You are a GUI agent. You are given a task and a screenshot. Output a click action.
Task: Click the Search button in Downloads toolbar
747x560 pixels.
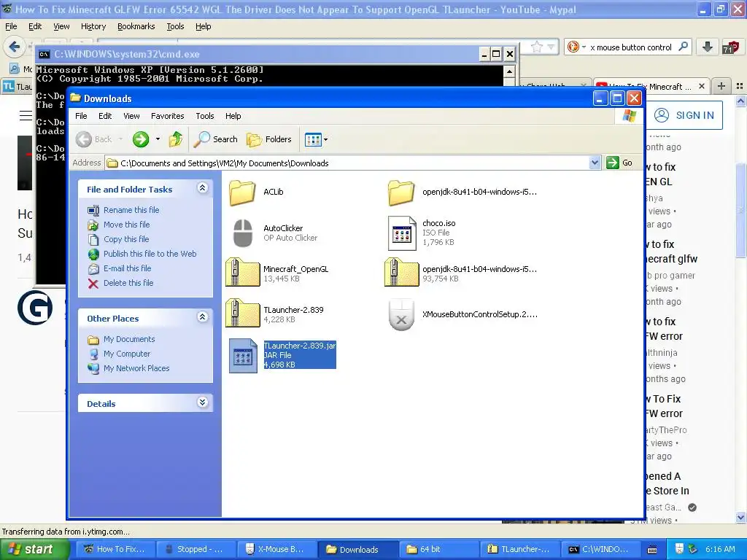[215, 139]
